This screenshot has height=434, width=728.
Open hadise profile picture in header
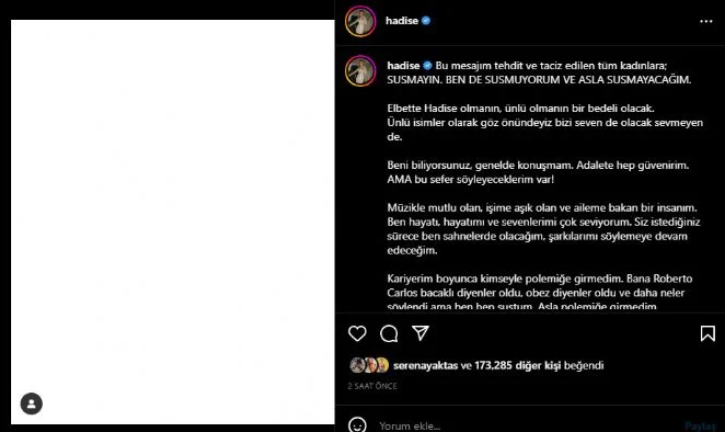[360, 21]
